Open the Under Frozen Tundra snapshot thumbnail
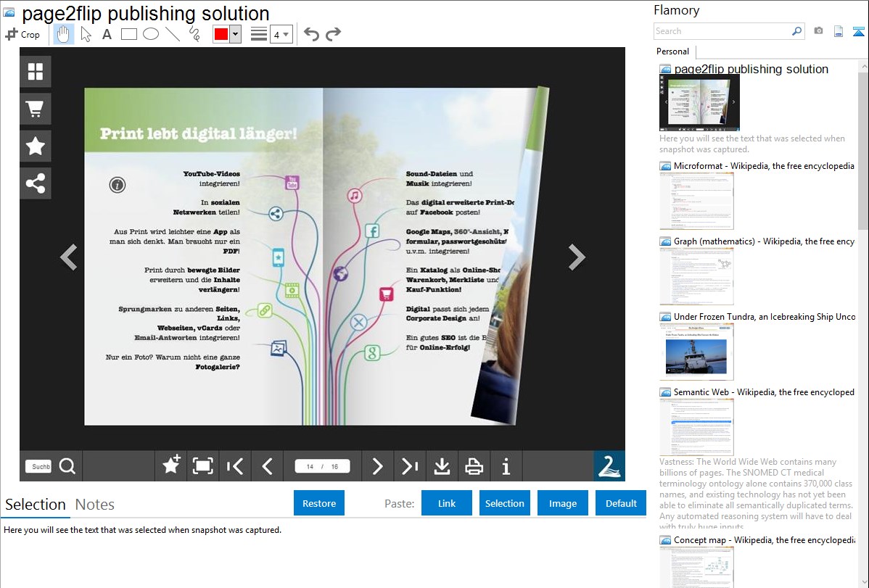The height and width of the screenshot is (588, 869). [696, 352]
